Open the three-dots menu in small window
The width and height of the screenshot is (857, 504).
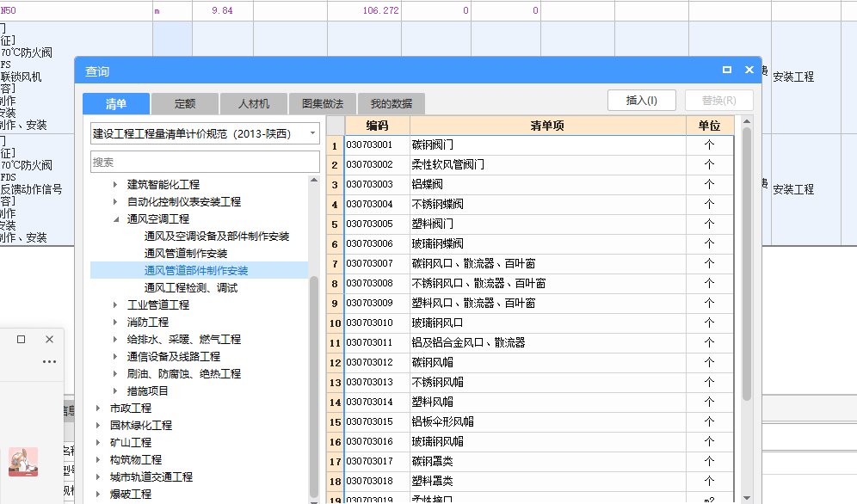pos(49,361)
